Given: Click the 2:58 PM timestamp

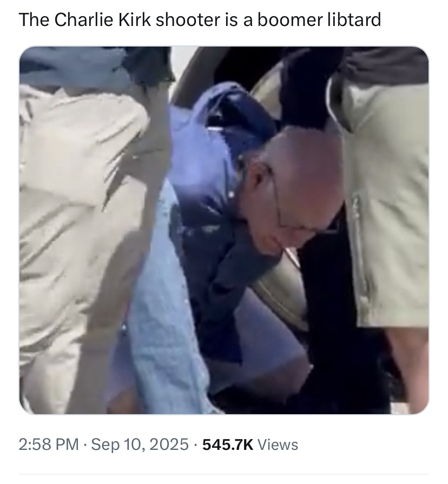Looking at the screenshot, I should coord(49,445).
